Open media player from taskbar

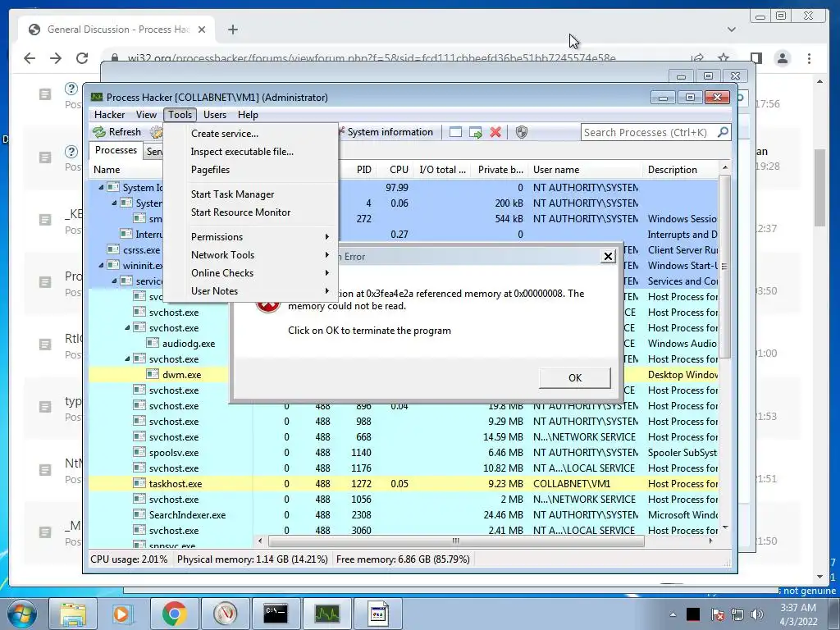[122, 614]
